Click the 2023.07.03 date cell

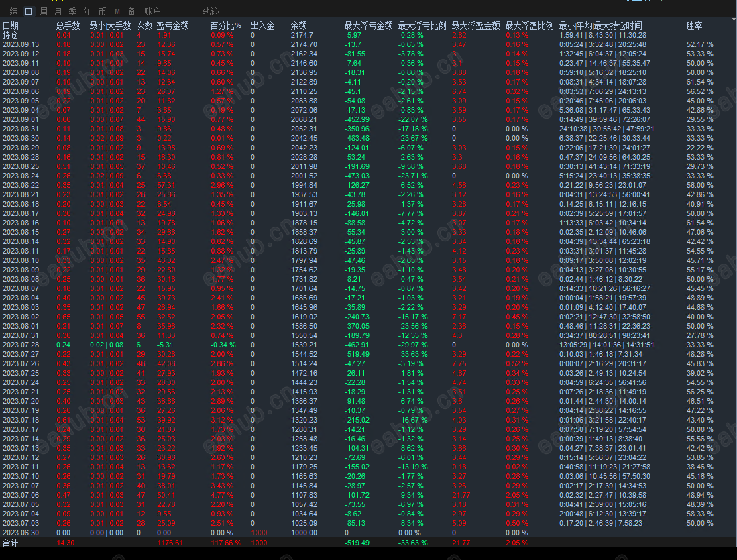pyautogui.click(x=21, y=523)
